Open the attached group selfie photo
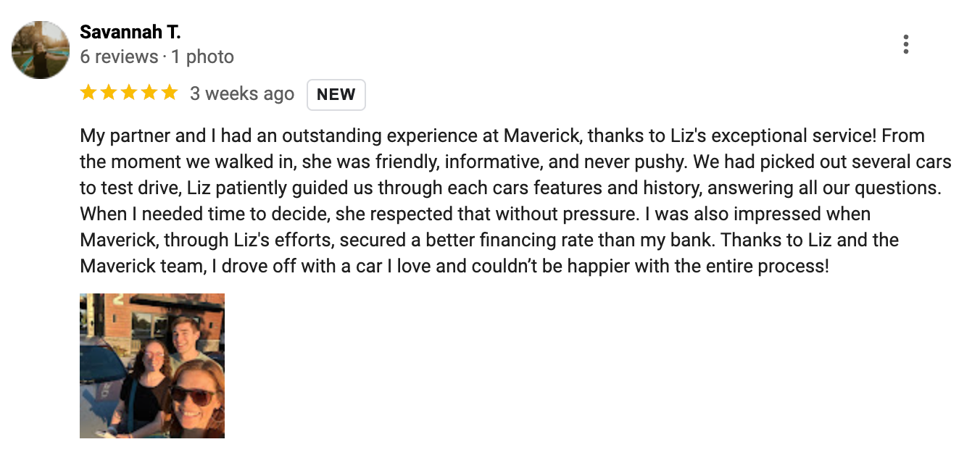Screen dimensions: 980x455 [152, 366]
